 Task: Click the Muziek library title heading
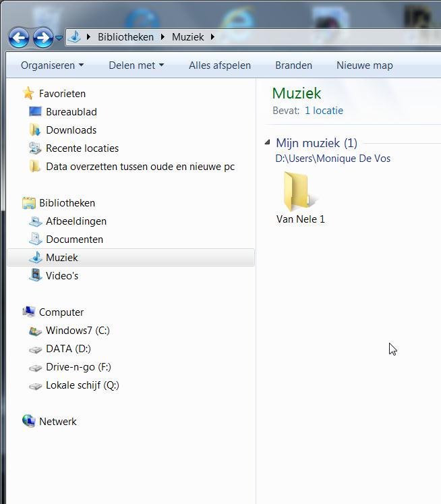click(297, 93)
